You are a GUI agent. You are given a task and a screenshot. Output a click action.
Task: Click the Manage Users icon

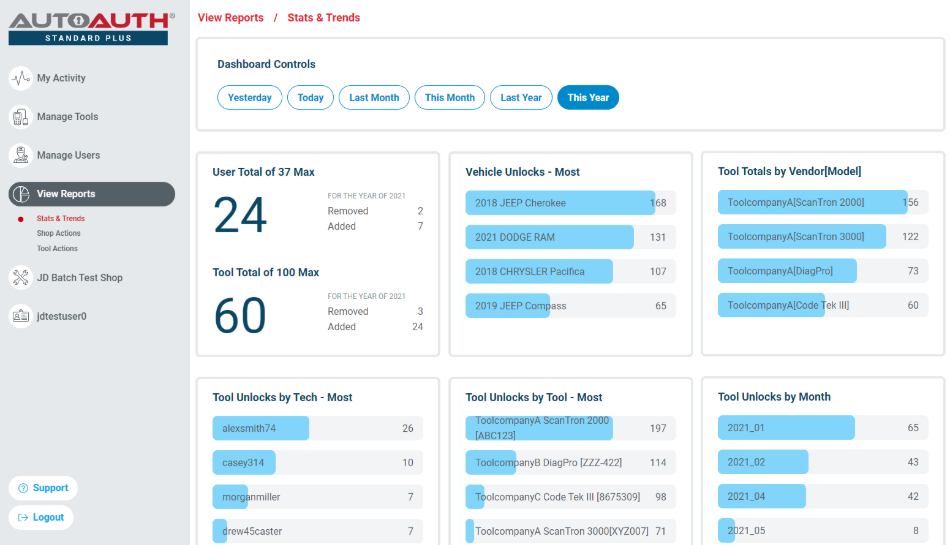20,155
